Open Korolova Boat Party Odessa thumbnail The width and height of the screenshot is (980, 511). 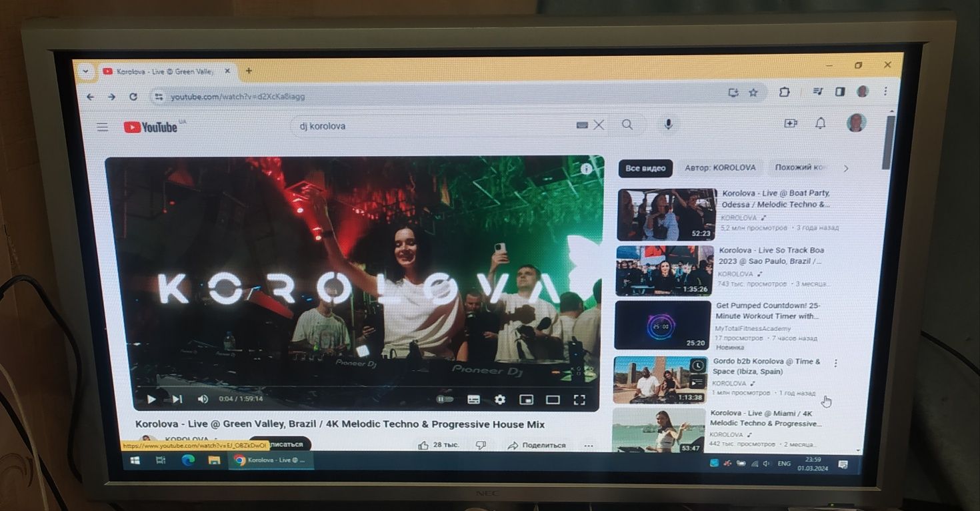[666, 214]
